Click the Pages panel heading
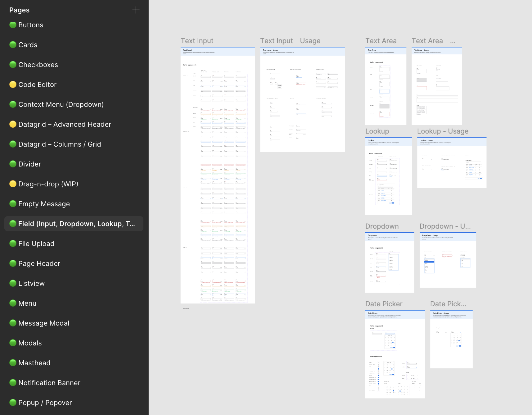 click(x=19, y=10)
